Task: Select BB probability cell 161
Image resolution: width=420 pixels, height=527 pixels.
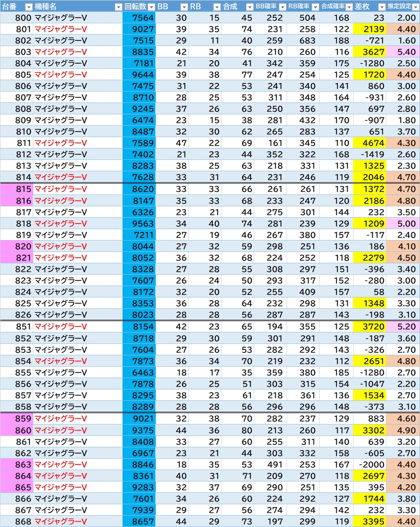Action: point(271,143)
